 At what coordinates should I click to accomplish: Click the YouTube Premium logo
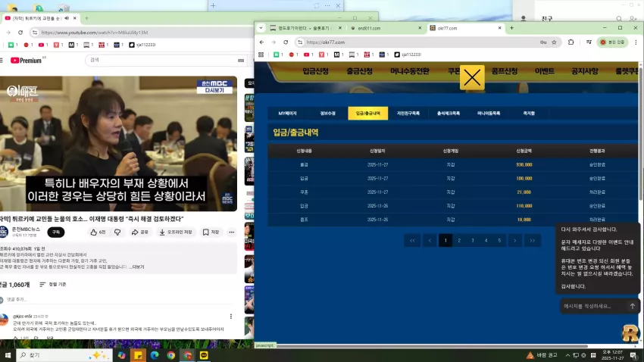(26, 61)
